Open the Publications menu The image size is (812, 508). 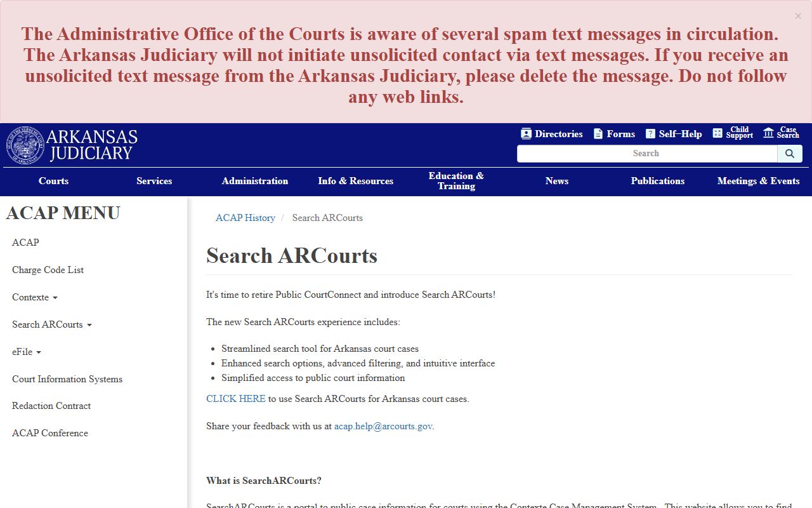point(658,181)
